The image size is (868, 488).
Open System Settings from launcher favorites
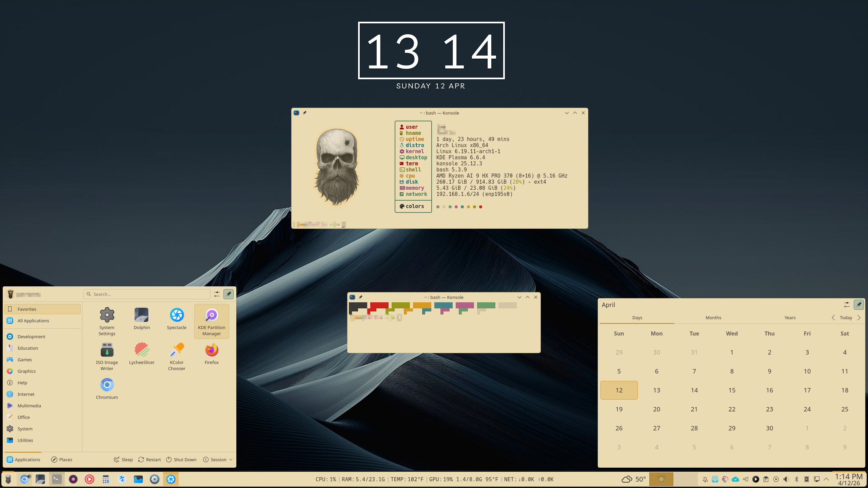coord(107,321)
